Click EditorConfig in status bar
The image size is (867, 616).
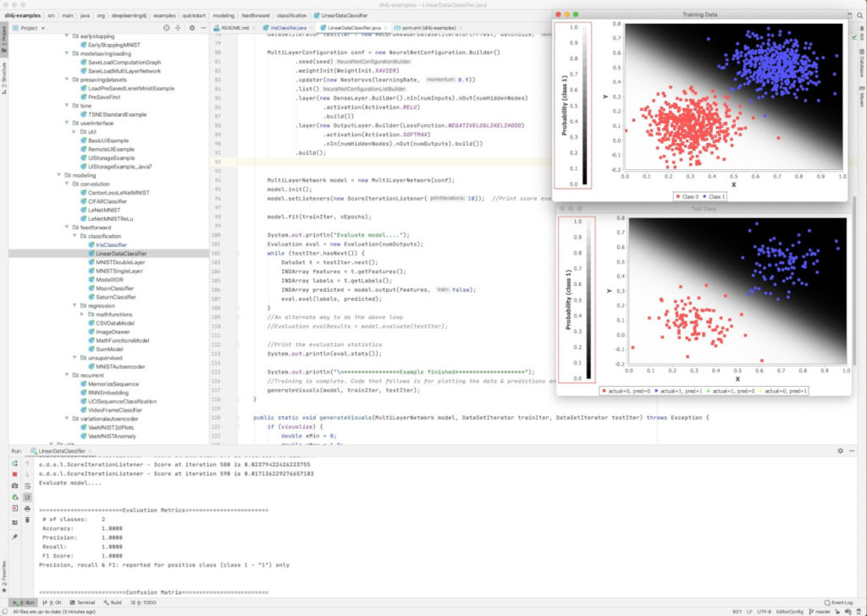790,612
